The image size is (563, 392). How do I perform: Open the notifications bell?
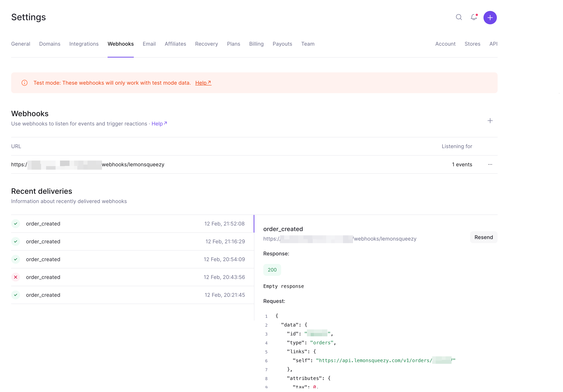474,17
